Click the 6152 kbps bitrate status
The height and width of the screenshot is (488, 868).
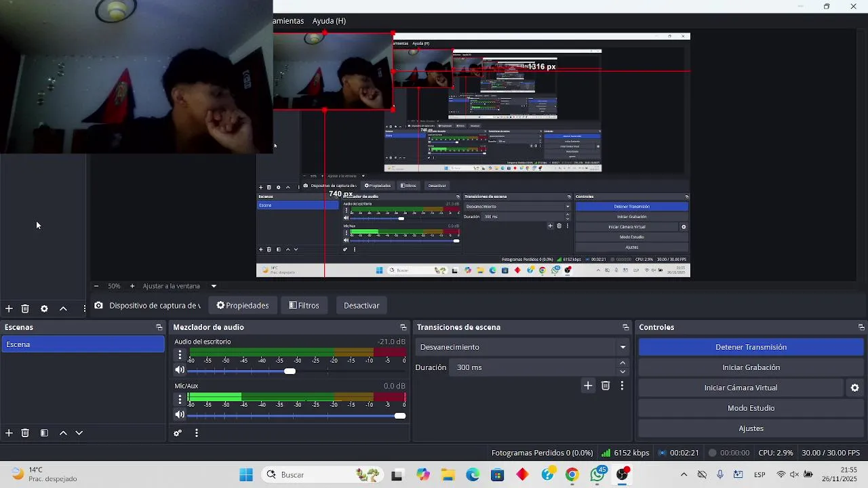(625, 453)
